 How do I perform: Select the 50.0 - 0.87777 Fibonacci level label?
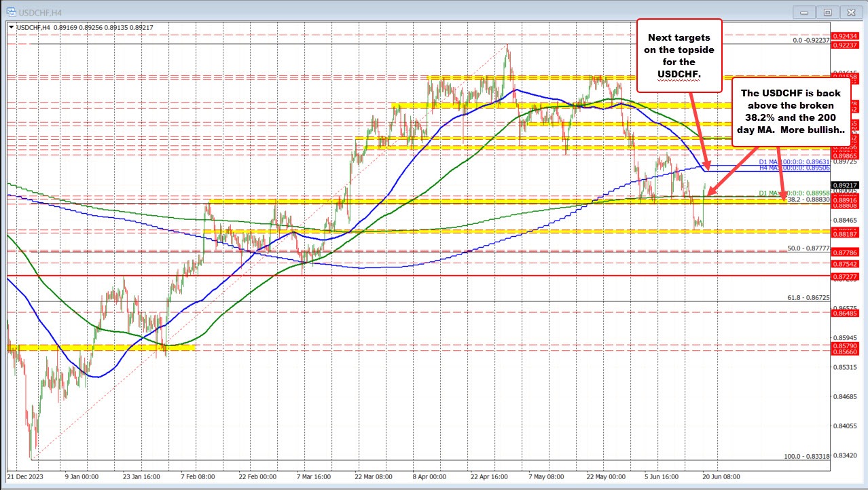point(808,248)
